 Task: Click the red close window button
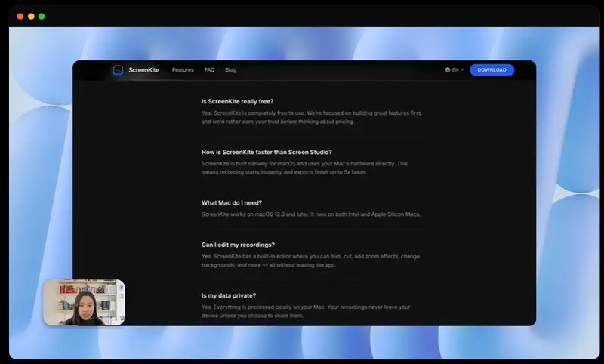coord(20,16)
